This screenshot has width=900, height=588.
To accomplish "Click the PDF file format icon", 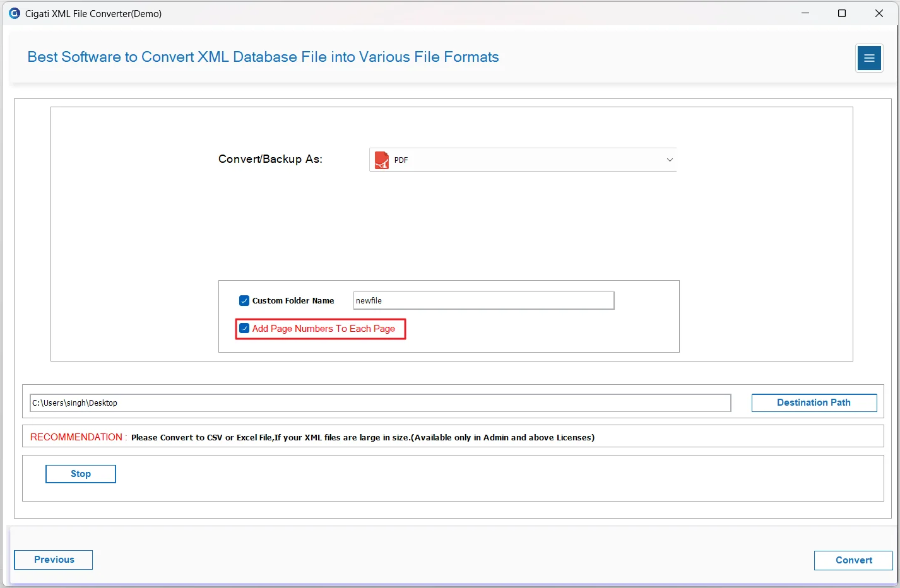I will click(382, 160).
